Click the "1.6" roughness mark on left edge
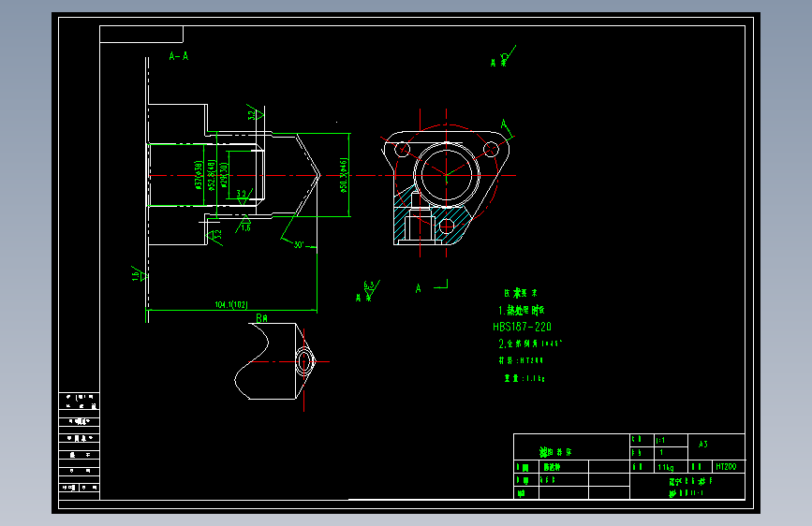Image resolution: width=812 pixels, height=526 pixels. click(x=139, y=274)
